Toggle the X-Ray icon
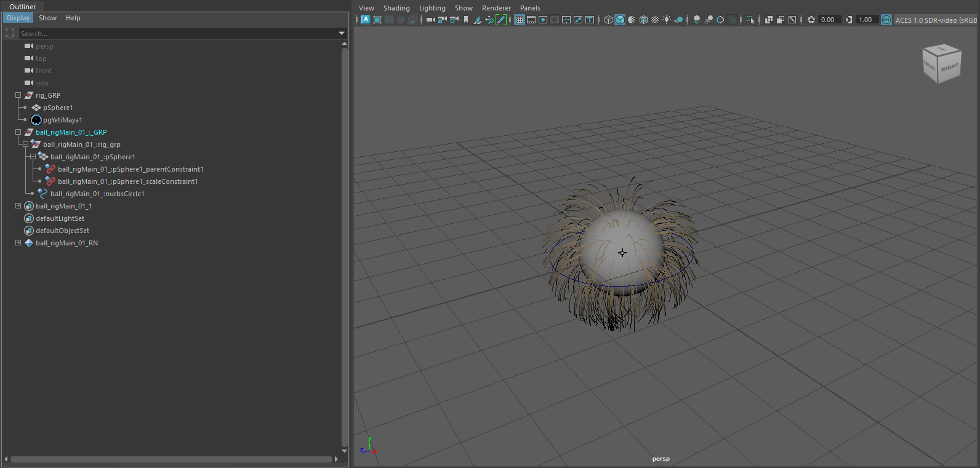980x468 pixels. 769,20
